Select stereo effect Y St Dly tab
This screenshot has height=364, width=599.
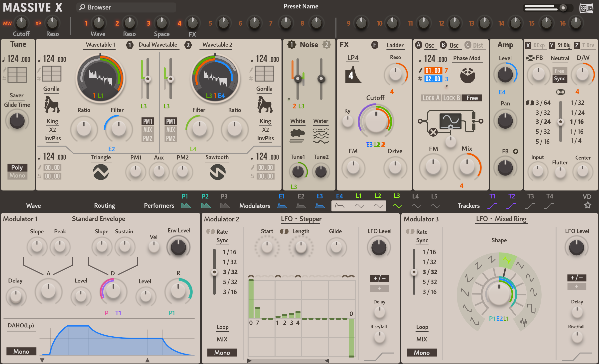(560, 45)
